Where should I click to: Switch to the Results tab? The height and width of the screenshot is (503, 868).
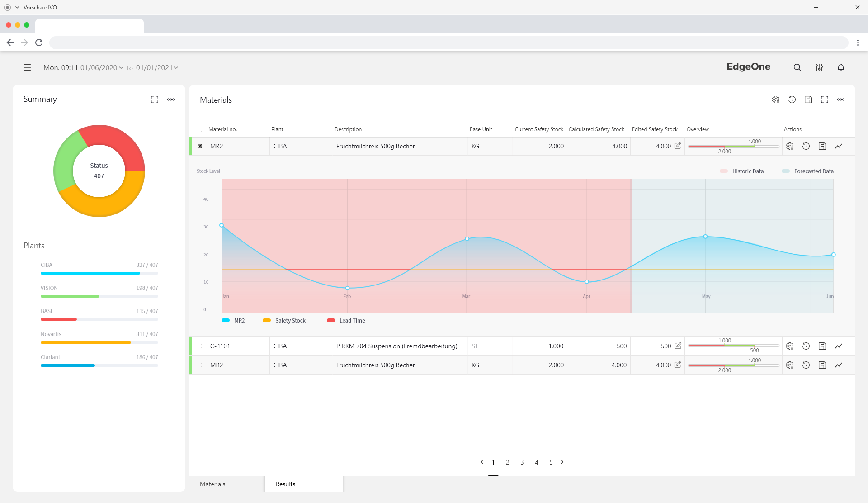[285, 484]
